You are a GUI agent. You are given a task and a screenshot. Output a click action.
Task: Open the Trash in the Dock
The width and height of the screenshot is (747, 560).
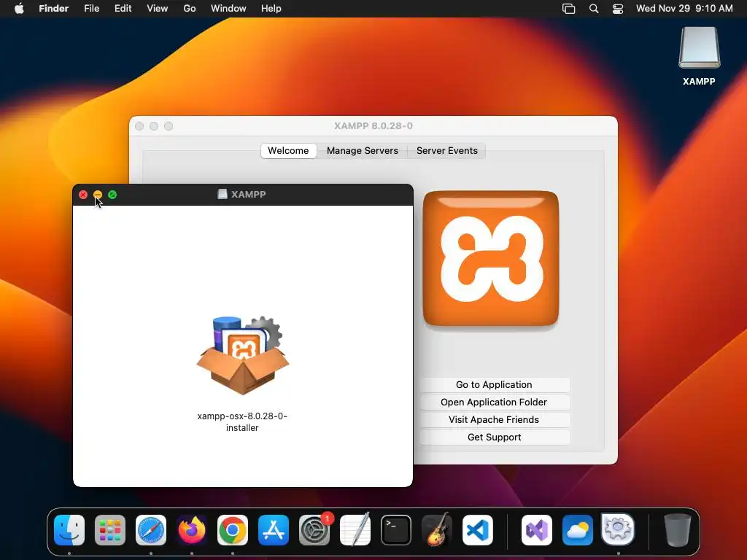pyautogui.click(x=678, y=530)
